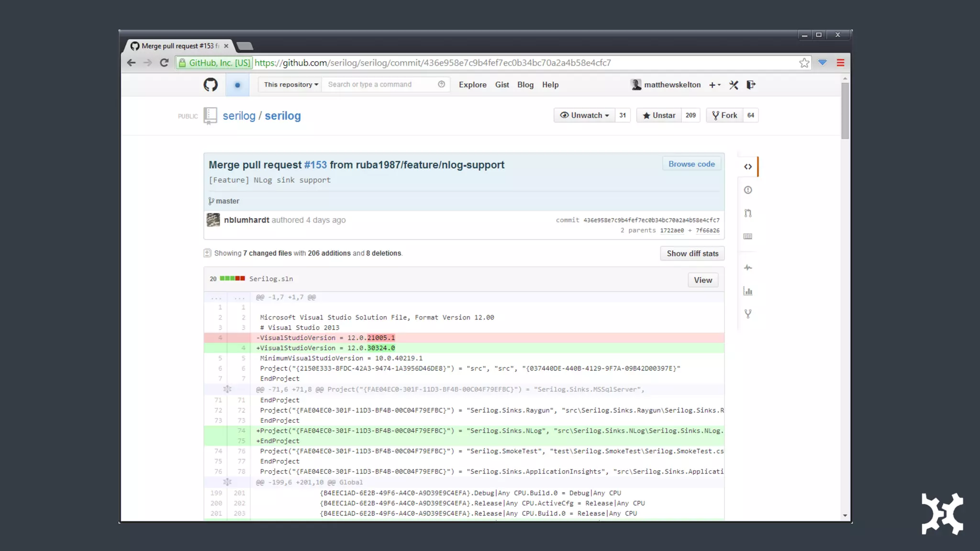Viewport: 980px width, 551px height.
Task: Expand hidden diff lines above line 71
Action: pyautogui.click(x=227, y=389)
